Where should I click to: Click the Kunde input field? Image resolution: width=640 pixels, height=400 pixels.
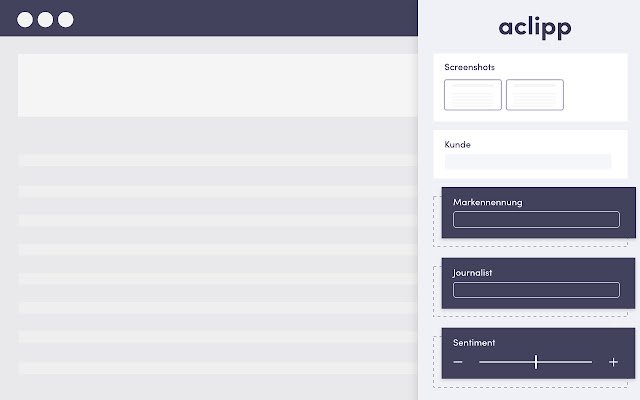pyautogui.click(x=528, y=161)
